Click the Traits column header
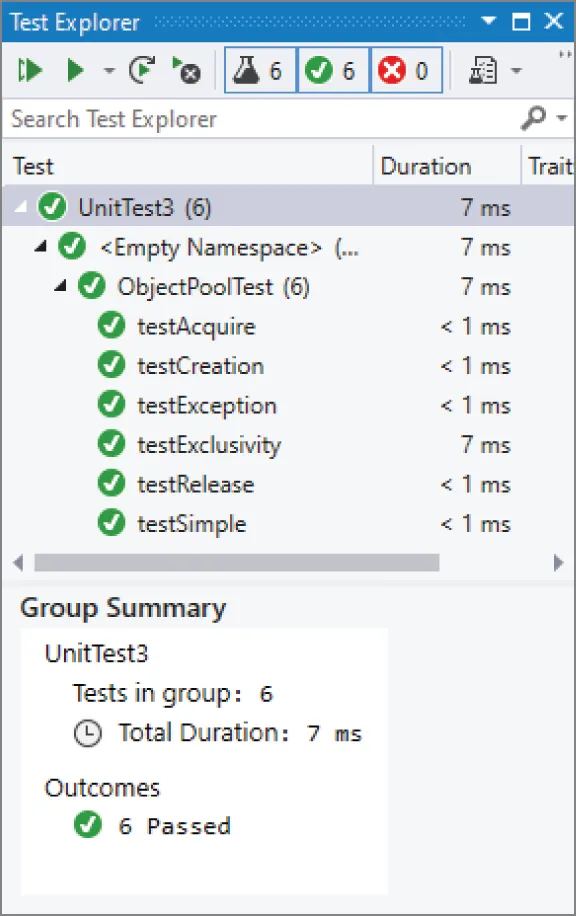Image resolution: width=576 pixels, height=916 pixels. point(550,166)
